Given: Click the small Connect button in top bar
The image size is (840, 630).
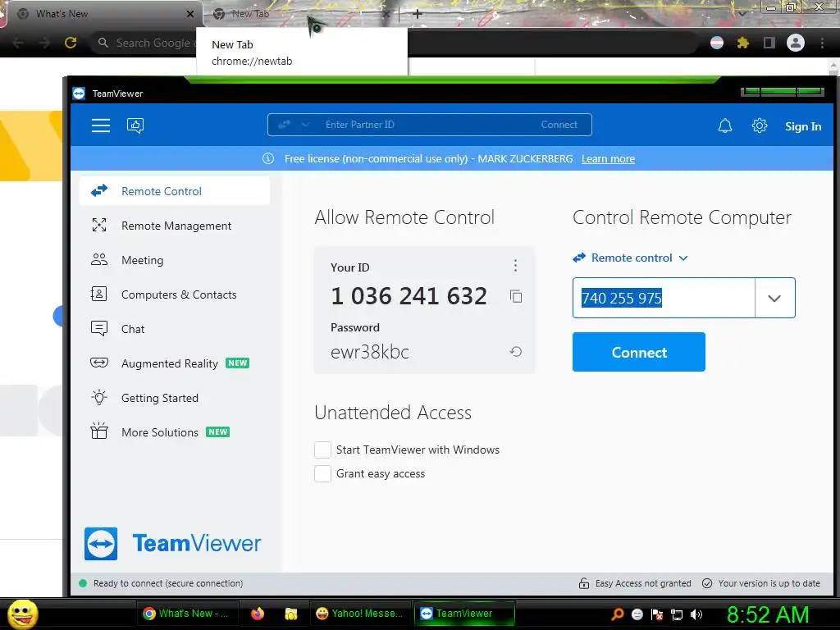Looking at the screenshot, I should (x=559, y=125).
